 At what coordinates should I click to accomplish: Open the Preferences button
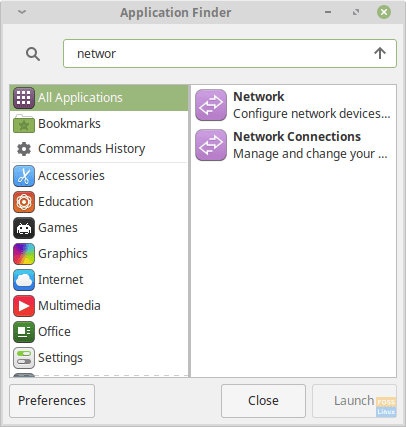pyautogui.click(x=52, y=401)
